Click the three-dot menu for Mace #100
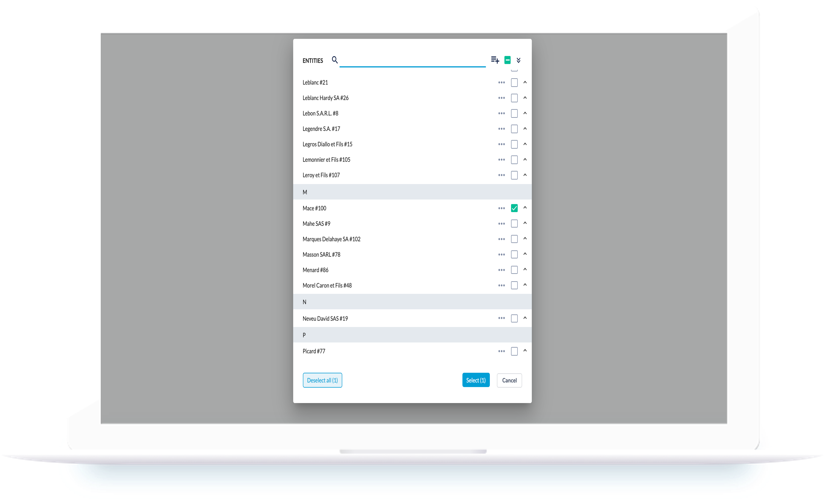Viewport: 825px width, 504px height. [502, 208]
